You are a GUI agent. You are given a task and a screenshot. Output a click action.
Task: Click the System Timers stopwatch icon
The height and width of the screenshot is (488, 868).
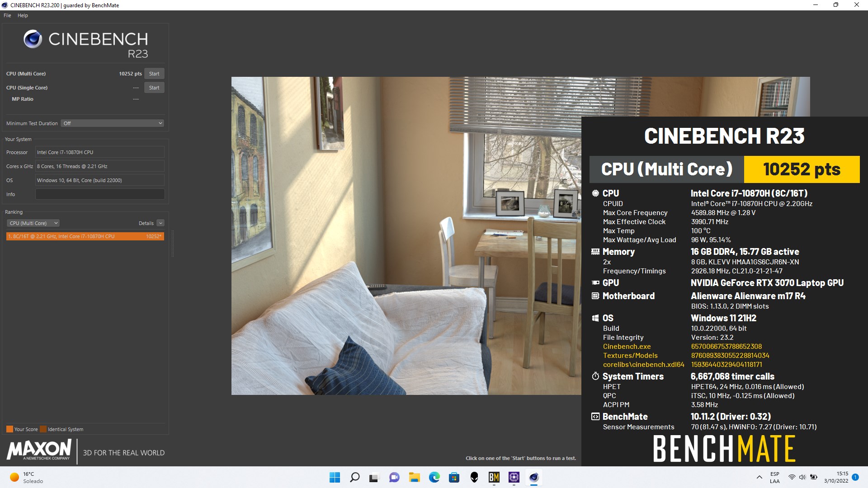click(595, 376)
